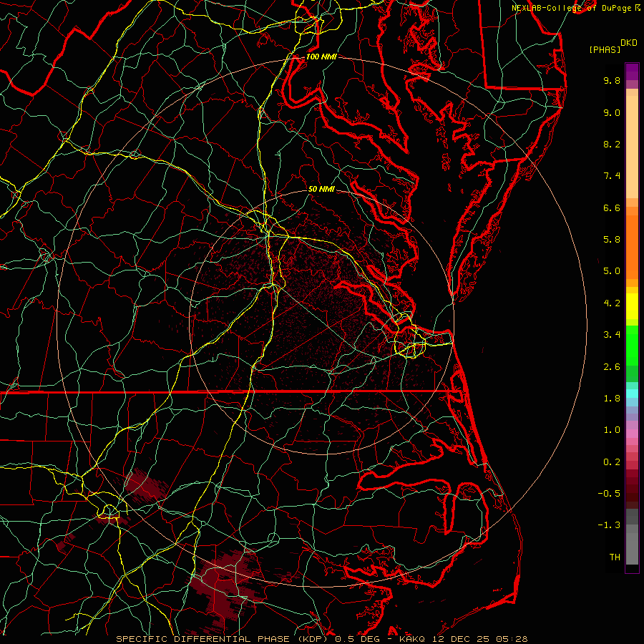Click the 4.2 scale value

[612, 303]
